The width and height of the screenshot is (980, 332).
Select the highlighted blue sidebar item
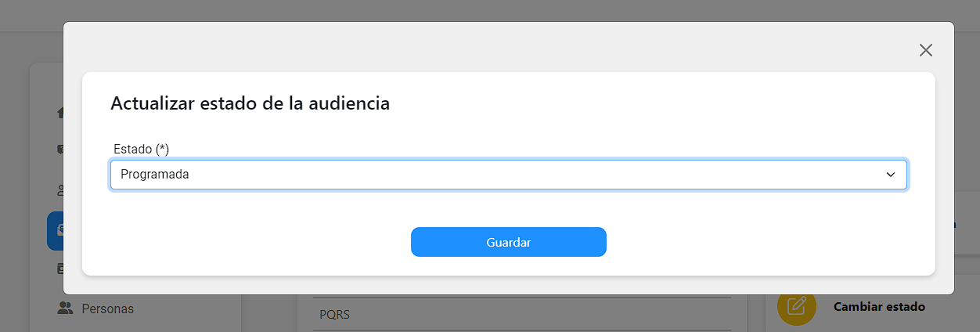coord(56,231)
